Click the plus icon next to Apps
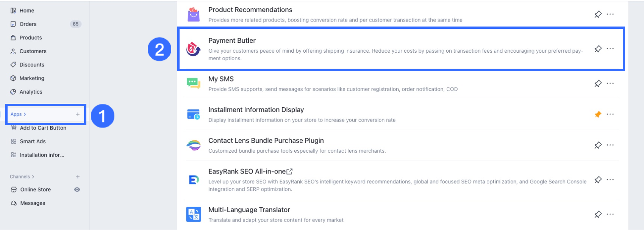The image size is (644, 230). coord(78,114)
